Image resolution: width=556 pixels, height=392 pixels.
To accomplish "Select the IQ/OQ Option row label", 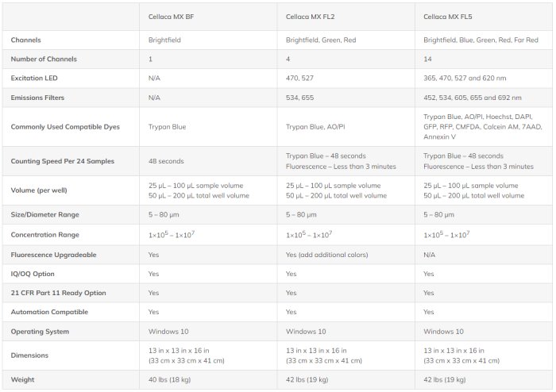I will (33, 273).
